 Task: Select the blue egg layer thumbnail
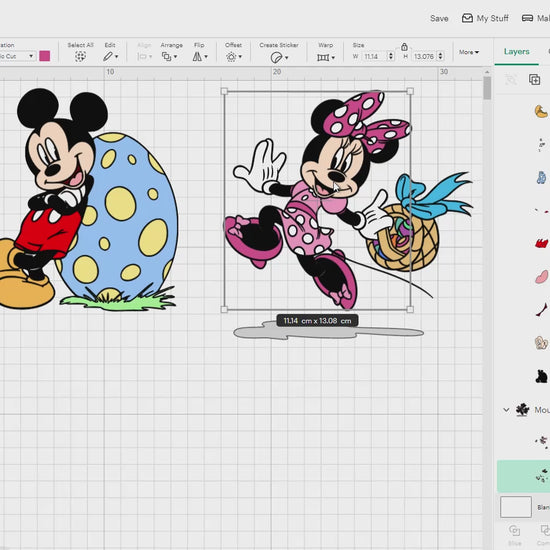click(x=541, y=177)
